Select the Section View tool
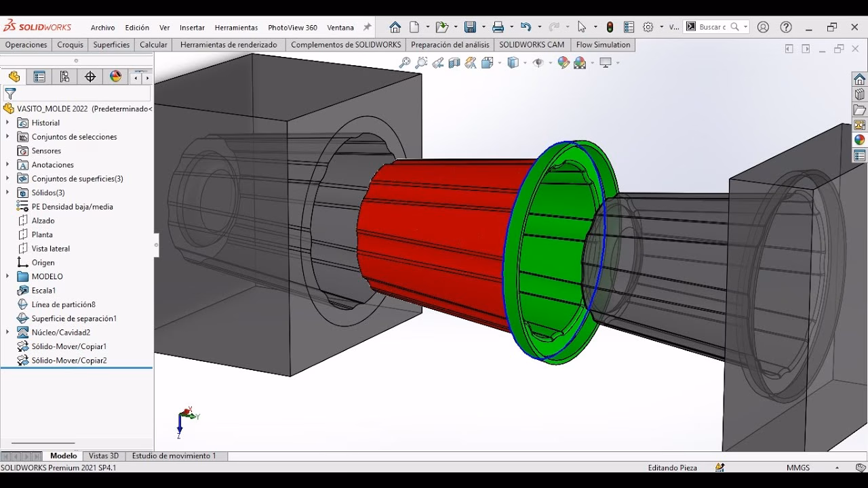 tap(454, 63)
